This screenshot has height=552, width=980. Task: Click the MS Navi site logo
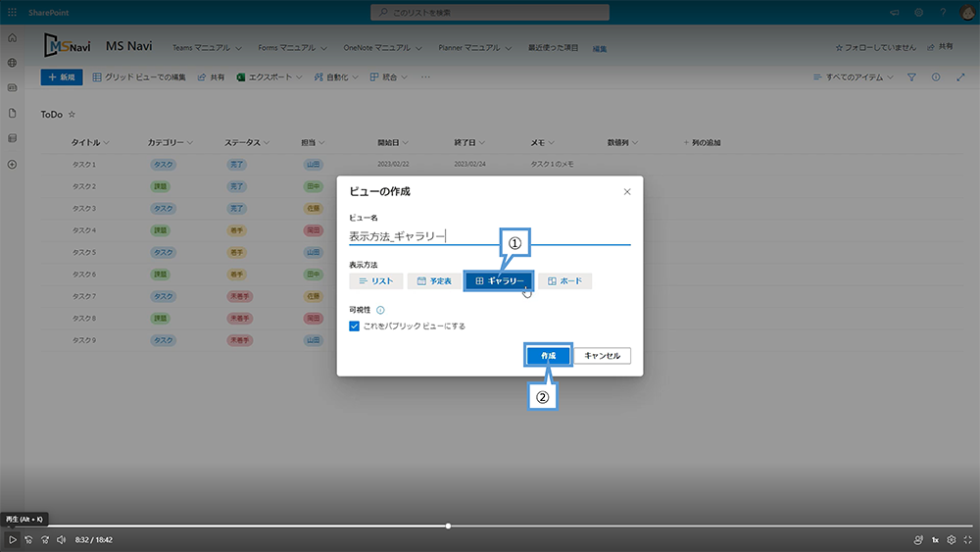[x=68, y=46]
